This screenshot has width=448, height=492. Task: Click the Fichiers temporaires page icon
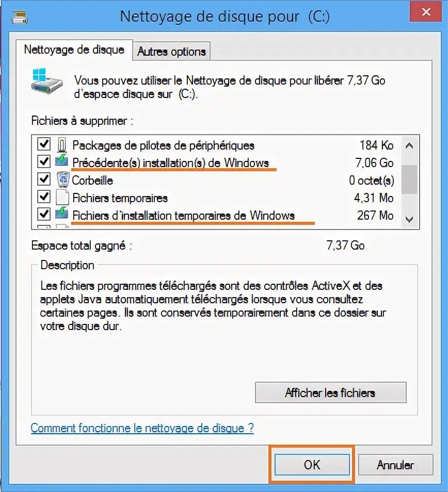coord(62,198)
